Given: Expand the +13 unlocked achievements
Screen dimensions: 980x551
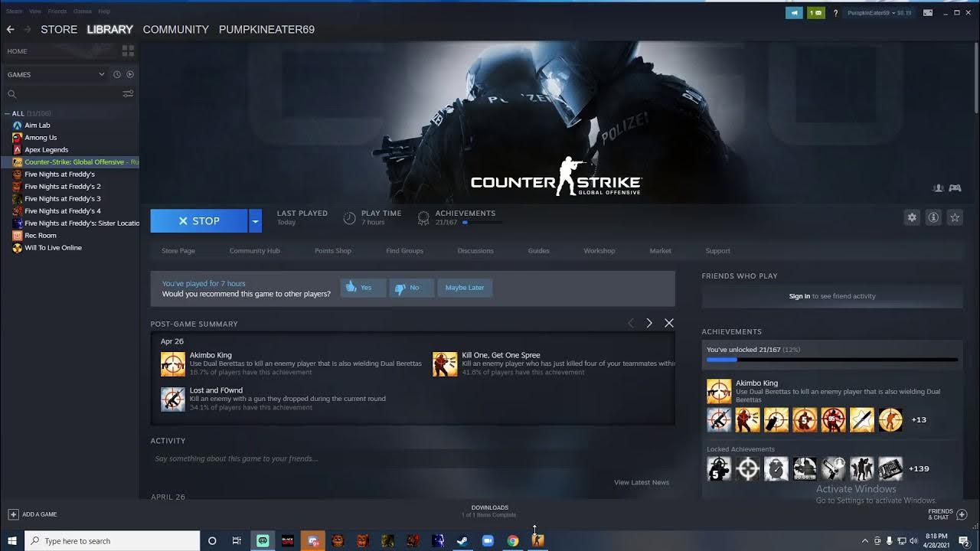Looking at the screenshot, I should 919,419.
